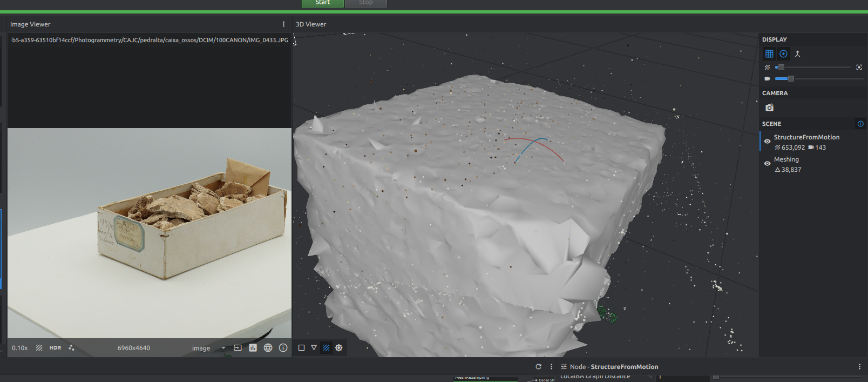Viewport: 868px width, 382px height.
Task: Click the 653,092 point count value
Action: click(x=793, y=148)
